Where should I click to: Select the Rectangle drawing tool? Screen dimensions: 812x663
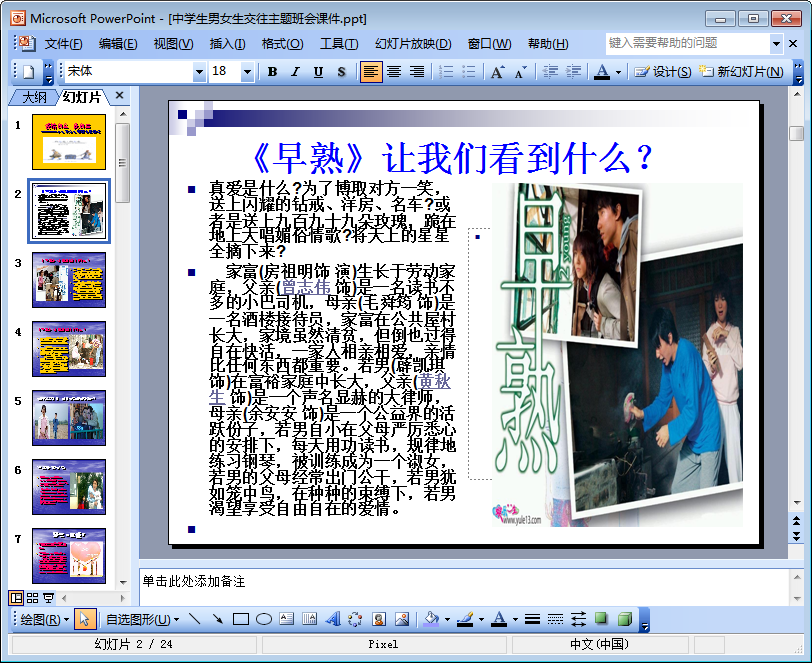point(241,619)
